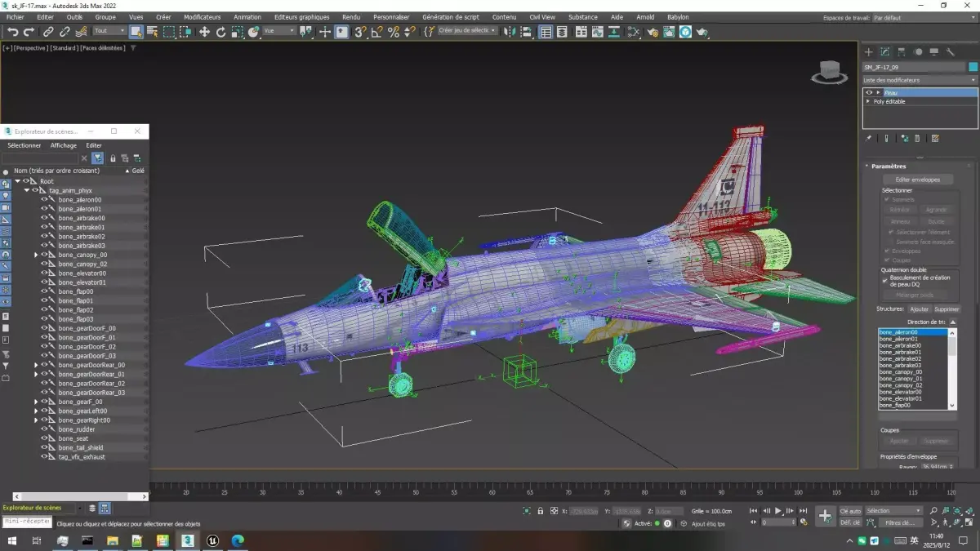Open the Tout selection filter dropdown
The image size is (980, 551).
[x=109, y=31]
